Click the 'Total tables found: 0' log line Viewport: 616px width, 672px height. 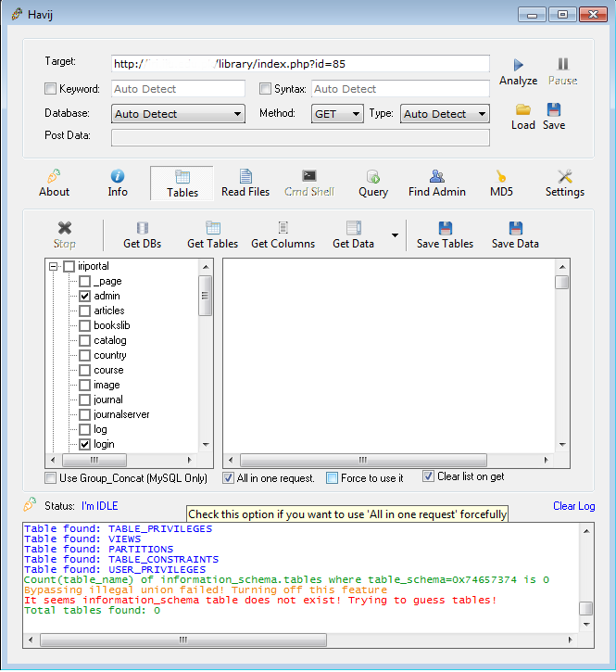pos(92,610)
